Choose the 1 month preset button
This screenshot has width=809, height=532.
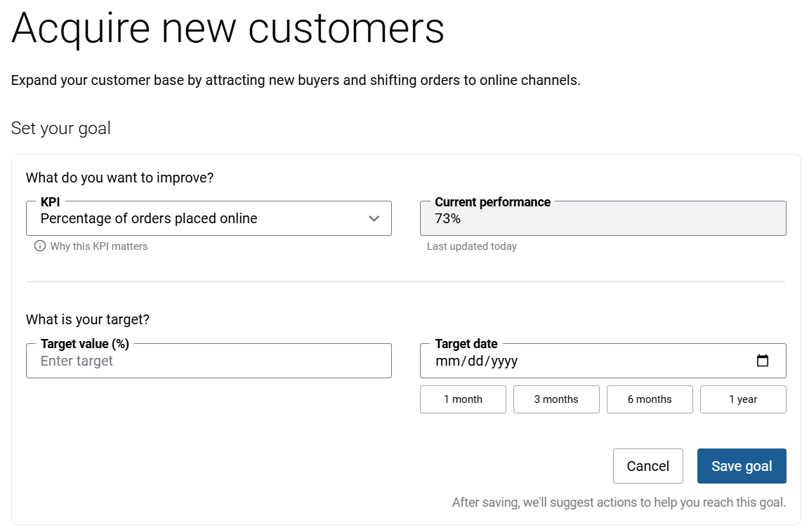click(x=463, y=399)
